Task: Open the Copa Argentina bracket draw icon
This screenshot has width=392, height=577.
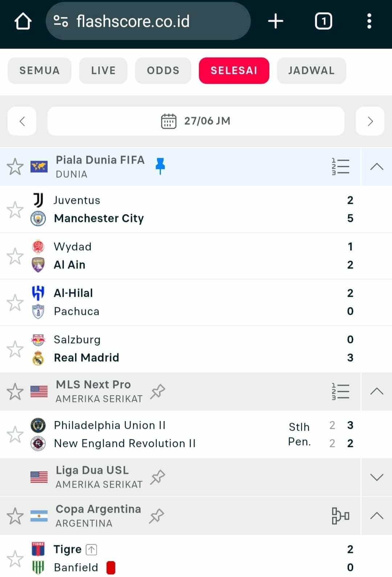Action: point(340,516)
